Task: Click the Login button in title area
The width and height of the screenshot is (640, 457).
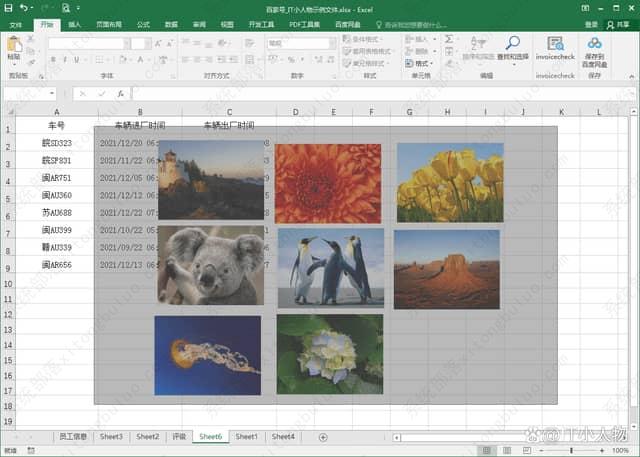Action: coord(591,24)
